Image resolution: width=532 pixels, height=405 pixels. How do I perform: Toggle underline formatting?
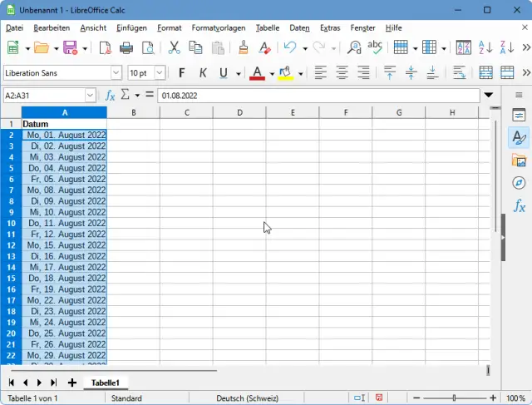point(223,73)
